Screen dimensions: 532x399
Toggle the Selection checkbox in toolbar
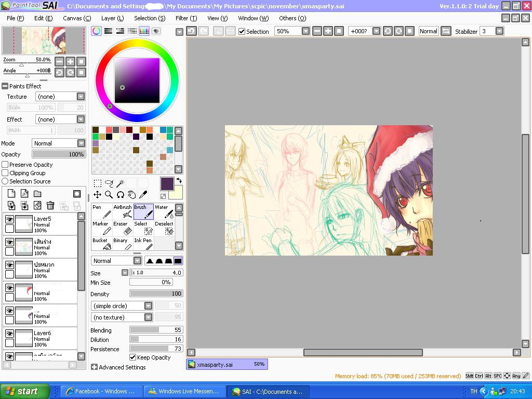[242, 32]
